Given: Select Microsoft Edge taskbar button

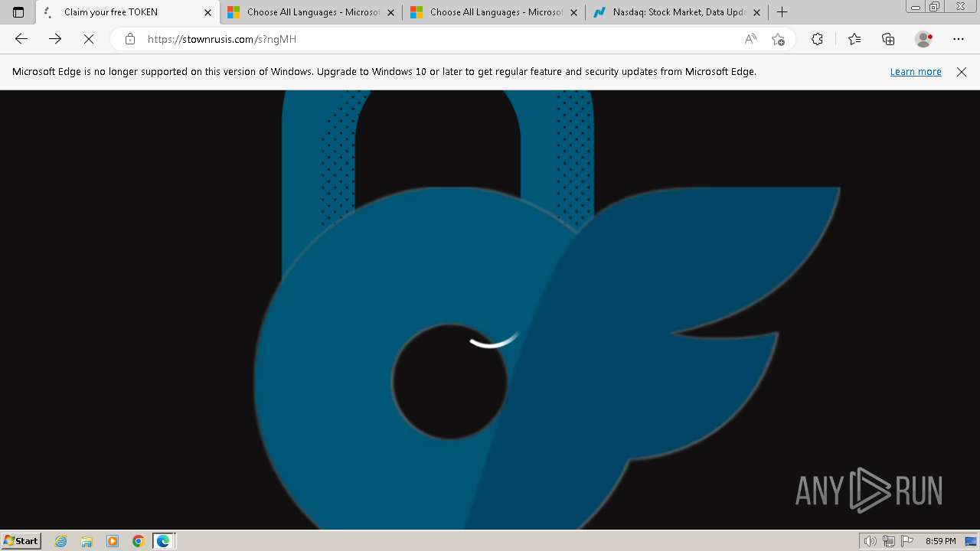Looking at the screenshot, I should click(x=165, y=541).
